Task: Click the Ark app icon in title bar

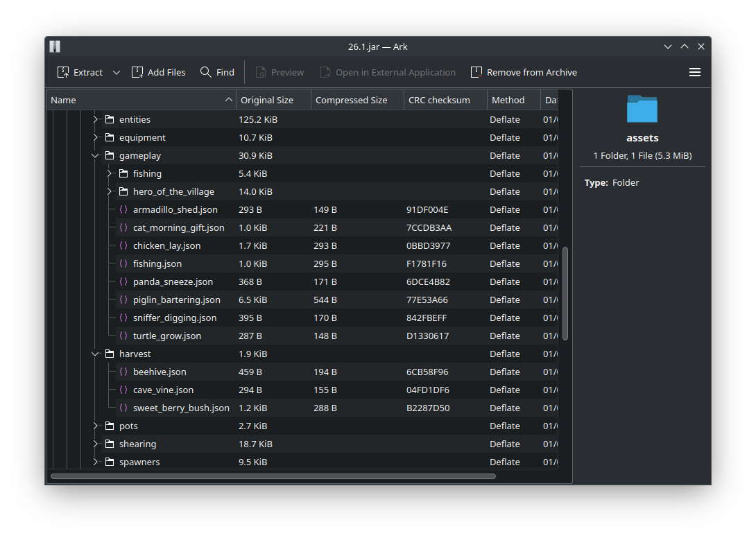Action: (x=55, y=46)
